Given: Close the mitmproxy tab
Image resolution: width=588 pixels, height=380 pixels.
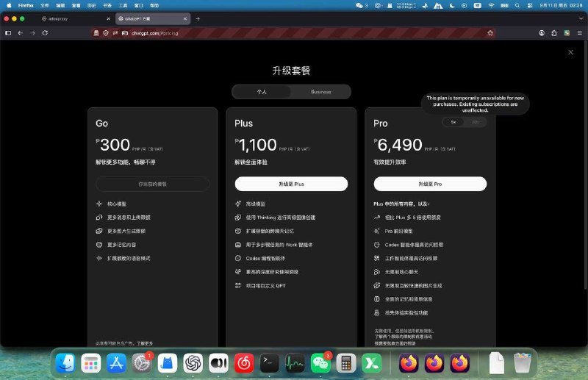Looking at the screenshot, I should click(x=108, y=19).
